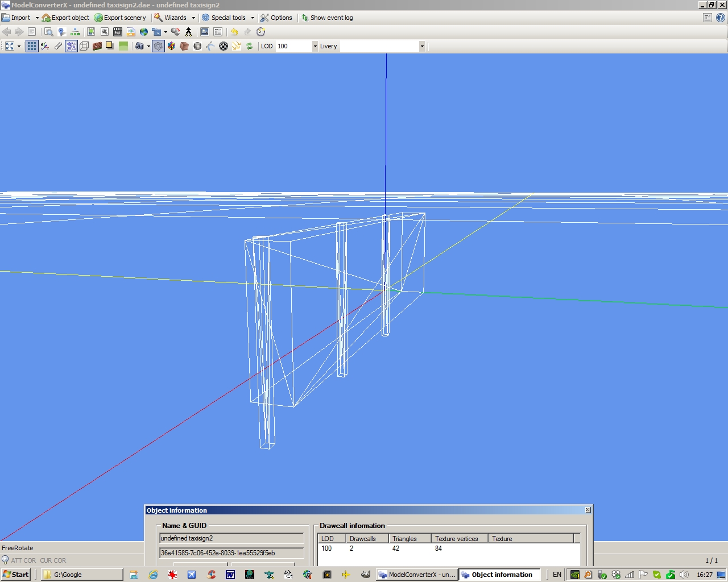Click the film clapperboard icon
Image resolution: width=728 pixels, height=582 pixels.
[x=118, y=32]
